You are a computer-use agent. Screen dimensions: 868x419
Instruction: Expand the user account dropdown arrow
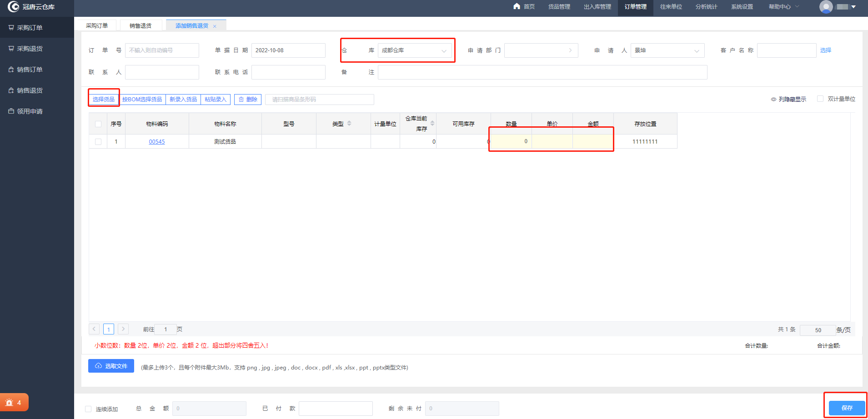[853, 7]
